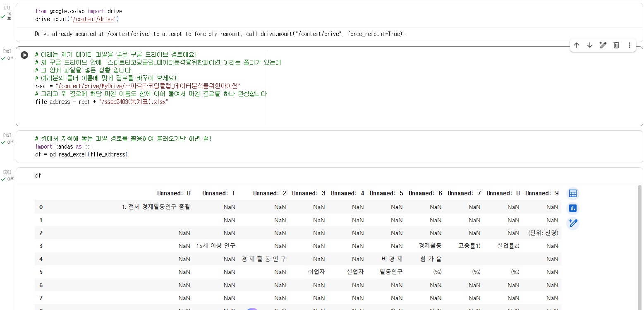The image size is (644, 310).
Task: Click the 'Drive already mounted' output message
Action: click(220, 34)
